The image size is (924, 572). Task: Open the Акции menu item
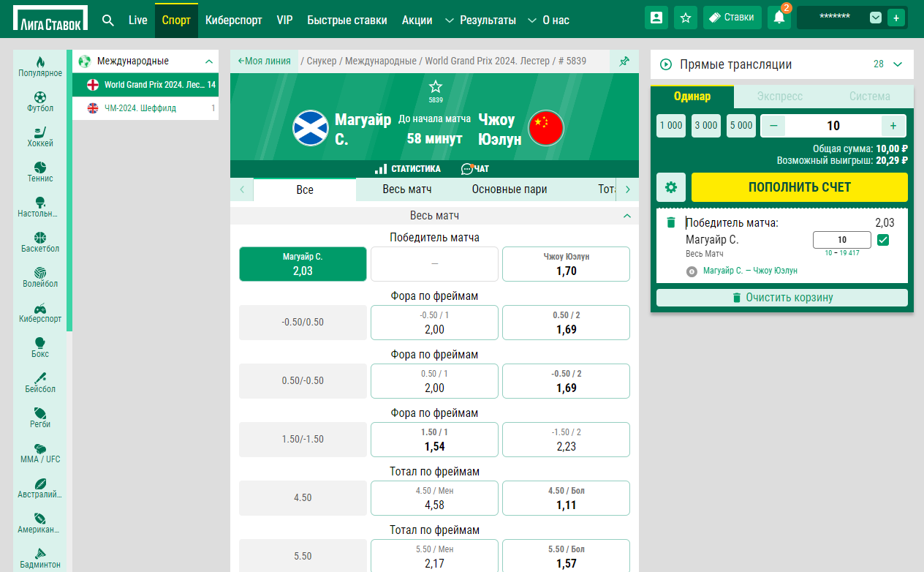[417, 20]
